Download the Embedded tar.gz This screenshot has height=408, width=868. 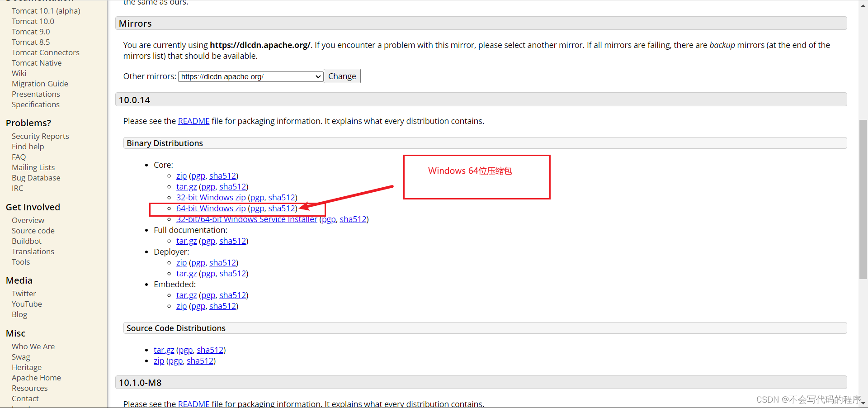(186, 295)
